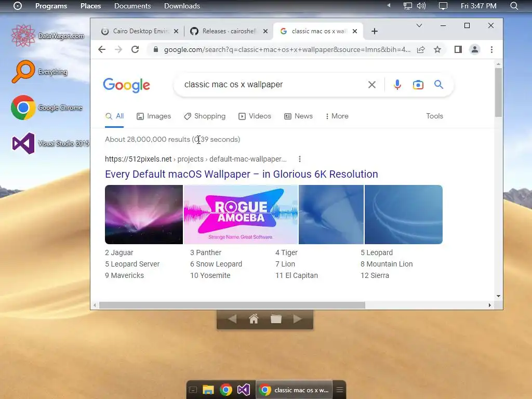
Task: Open the DataWagon.com desktop icon
Action: (48, 35)
